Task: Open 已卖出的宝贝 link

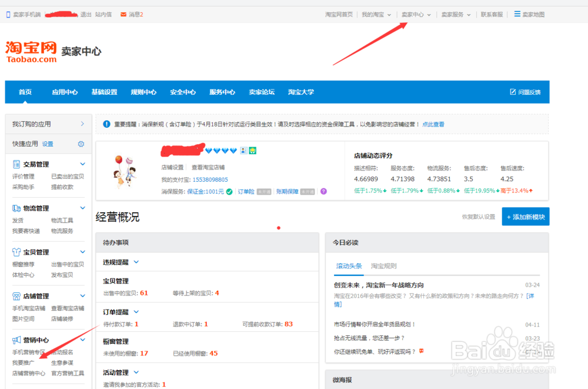Action: point(68,176)
